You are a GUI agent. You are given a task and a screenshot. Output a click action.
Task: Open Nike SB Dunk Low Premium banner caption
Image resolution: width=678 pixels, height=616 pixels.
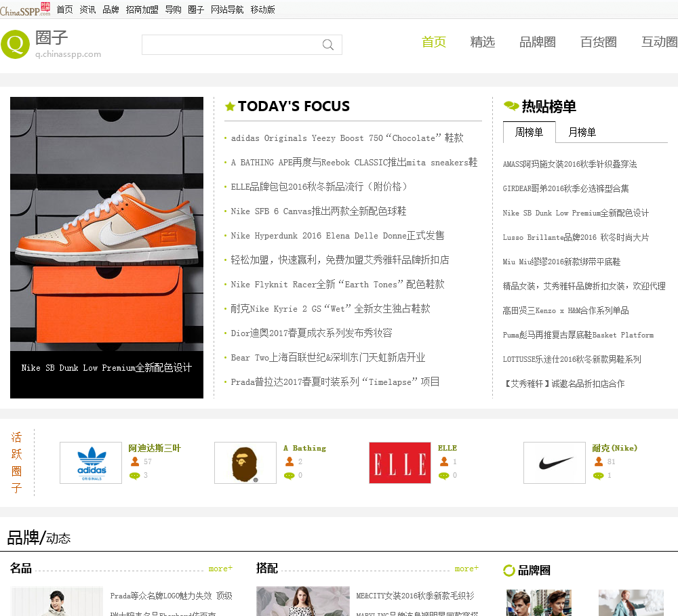click(107, 368)
